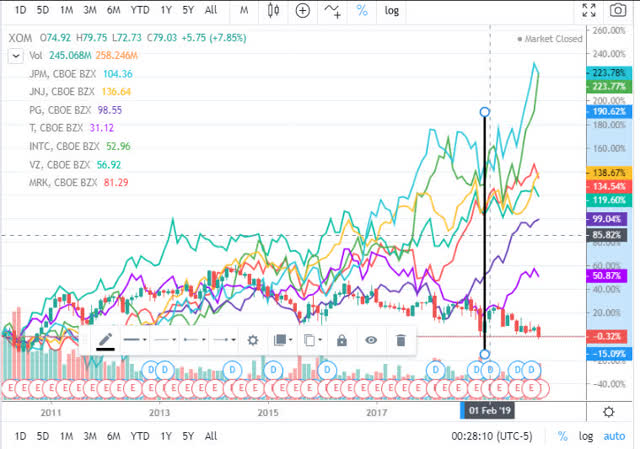
Task: Click the 50.87% T price label
Action: tap(606, 276)
